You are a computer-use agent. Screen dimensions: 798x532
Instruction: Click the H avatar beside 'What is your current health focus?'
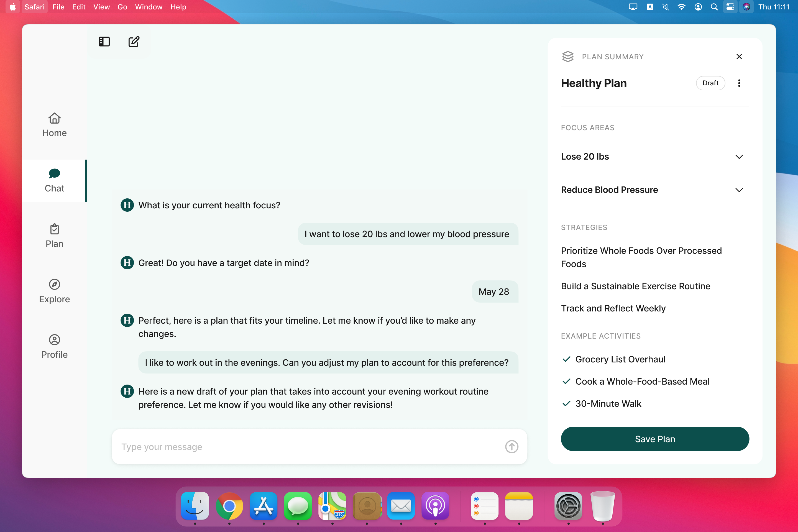[x=127, y=205]
